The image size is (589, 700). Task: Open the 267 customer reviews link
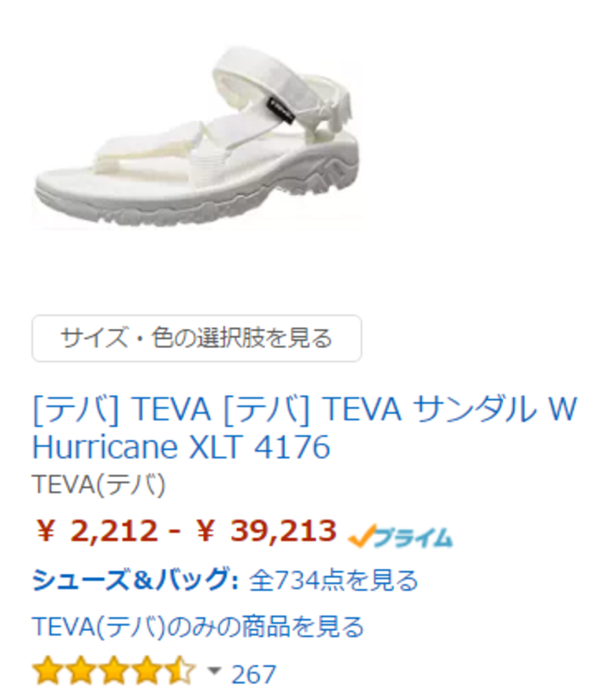click(253, 674)
